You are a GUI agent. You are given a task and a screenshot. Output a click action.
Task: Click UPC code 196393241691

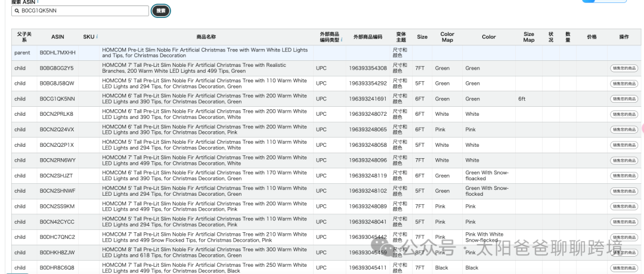368,98
